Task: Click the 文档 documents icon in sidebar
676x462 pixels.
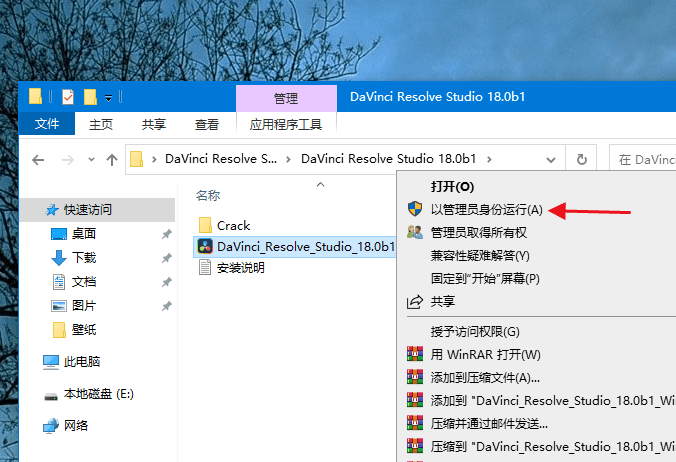Action: [59, 282]
